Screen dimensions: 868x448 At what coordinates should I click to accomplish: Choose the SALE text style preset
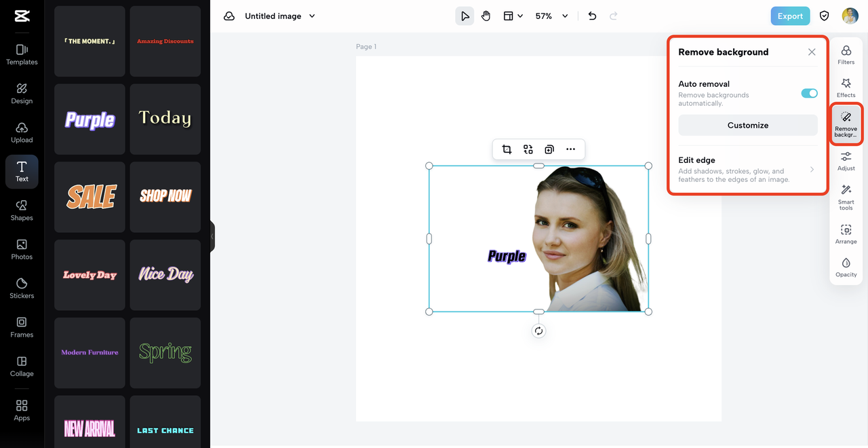pyautogui.click(x=90, y=197)
